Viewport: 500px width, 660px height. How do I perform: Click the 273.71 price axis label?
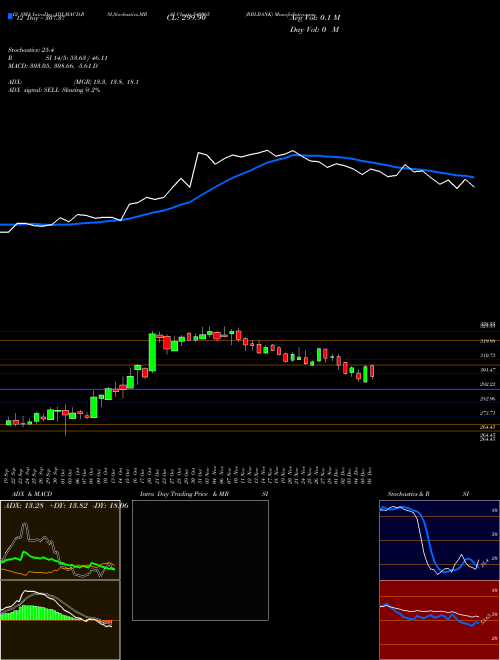488,413
